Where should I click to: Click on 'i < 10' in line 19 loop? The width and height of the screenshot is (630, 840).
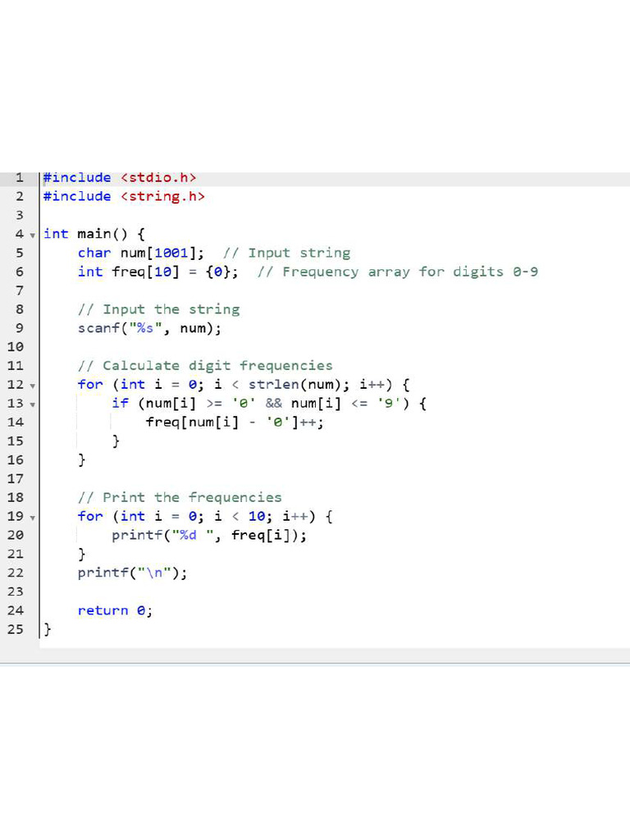[x=240, y=517]
